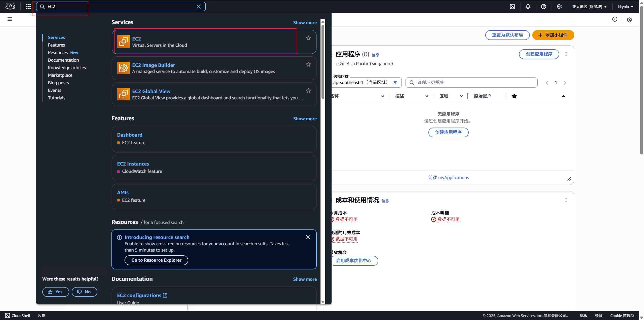Viewport: 644px width, 320px height.
Task: Select the Features filter category
Action: [56, 45]
